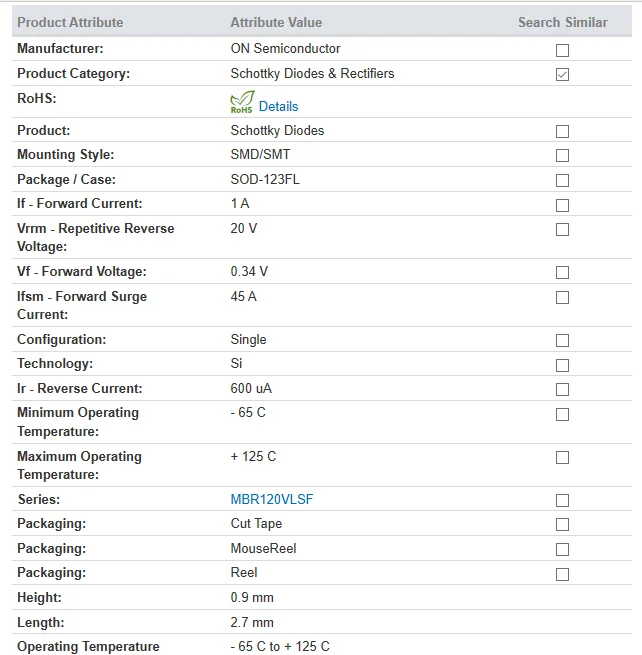Click the 2.7 mm length value
The height and width of the screenshot is (655, 642).
[x=252, y=622]
